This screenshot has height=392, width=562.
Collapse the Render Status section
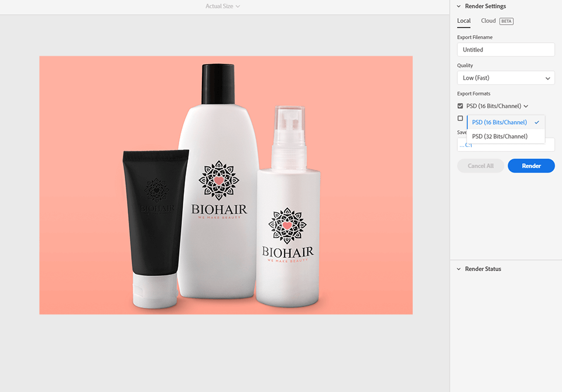click(459, 269)
